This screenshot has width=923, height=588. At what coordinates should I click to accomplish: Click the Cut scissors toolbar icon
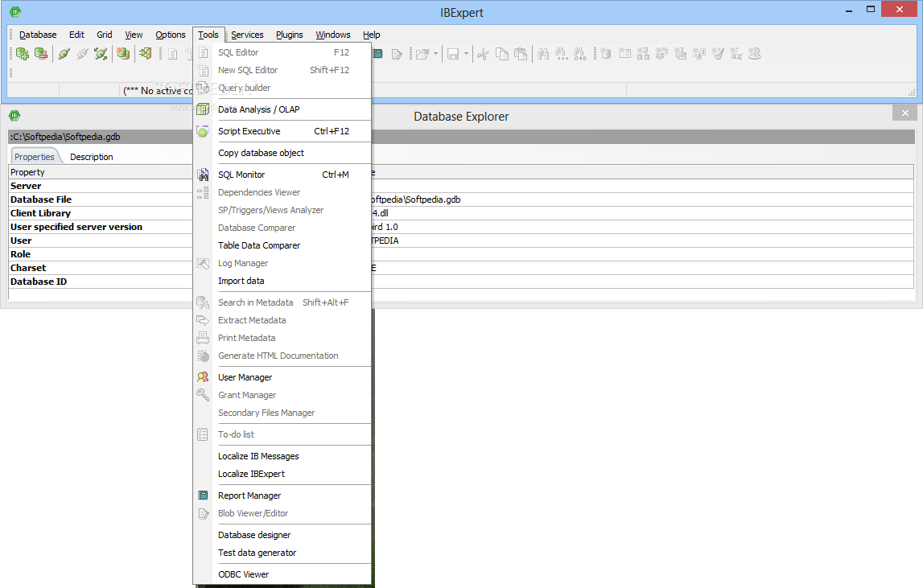coord(483,54)
